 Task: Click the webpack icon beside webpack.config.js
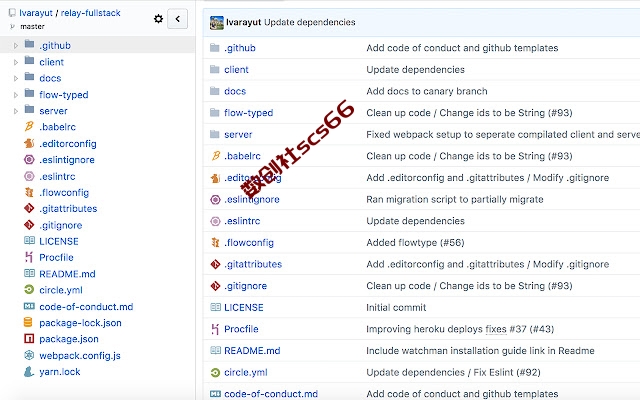click(x=29, y=355)
